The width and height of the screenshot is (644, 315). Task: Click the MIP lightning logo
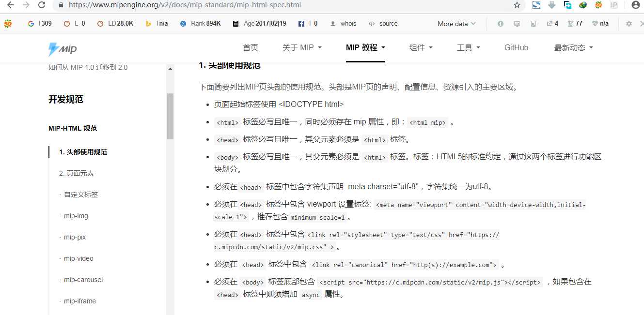click(63, 49)
